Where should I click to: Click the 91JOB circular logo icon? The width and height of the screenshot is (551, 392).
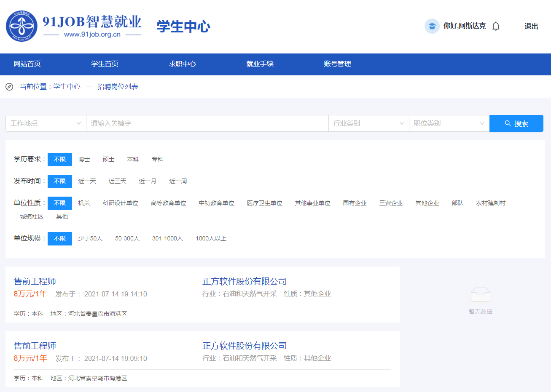(x=22, y=26)
